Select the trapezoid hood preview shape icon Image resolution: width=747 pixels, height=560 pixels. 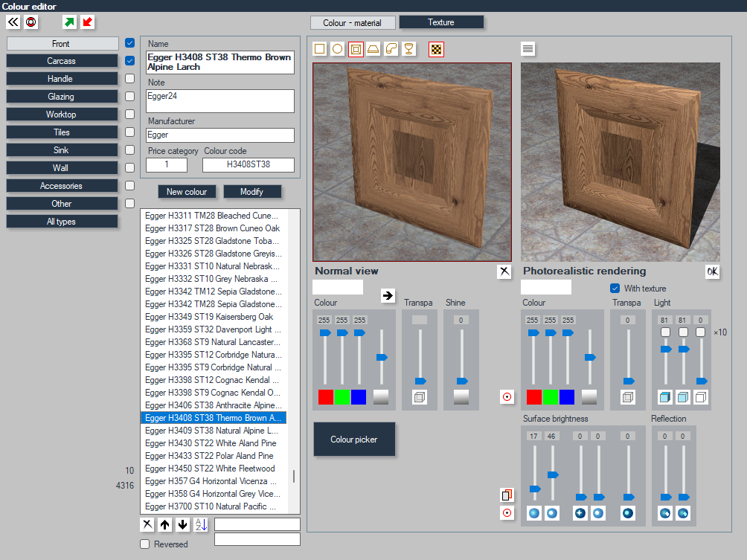click(373, 49)
